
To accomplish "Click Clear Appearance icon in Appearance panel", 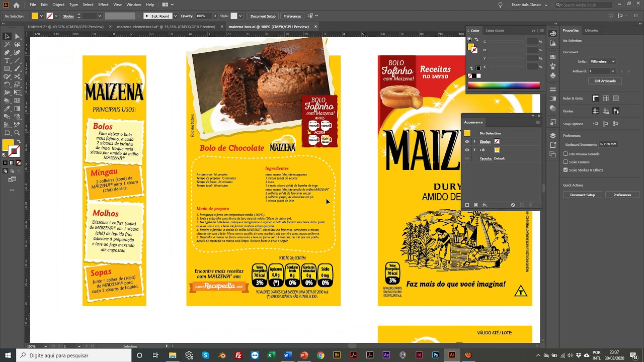I will (513, 205).
